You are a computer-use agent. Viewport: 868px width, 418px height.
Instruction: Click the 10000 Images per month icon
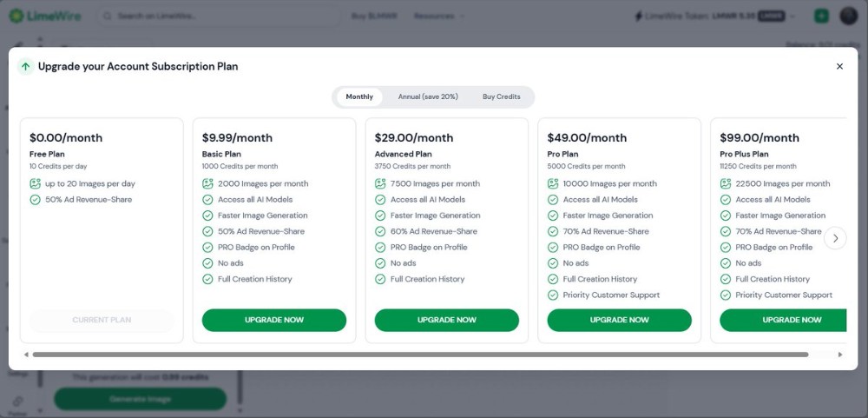(554, 183)
